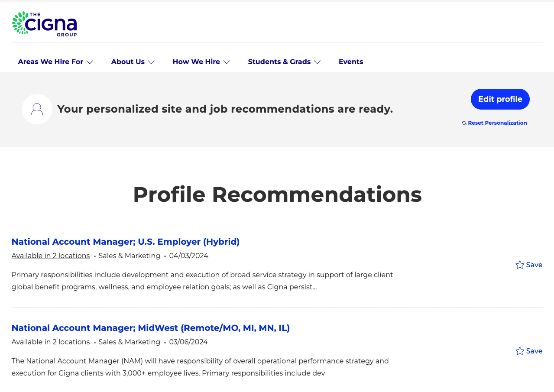
Task: Click Available in 2 locations for the Hybrid role
Action: (x=50, y=256)
